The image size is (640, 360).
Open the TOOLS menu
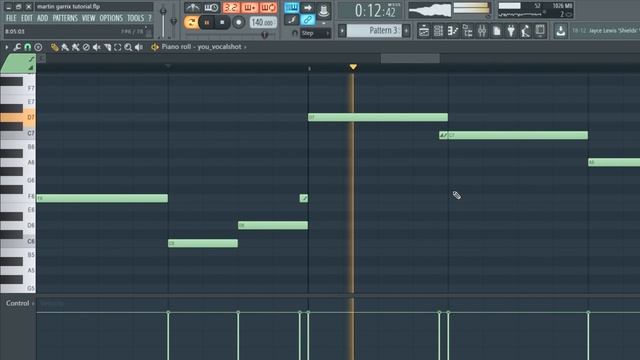point(135,18)
